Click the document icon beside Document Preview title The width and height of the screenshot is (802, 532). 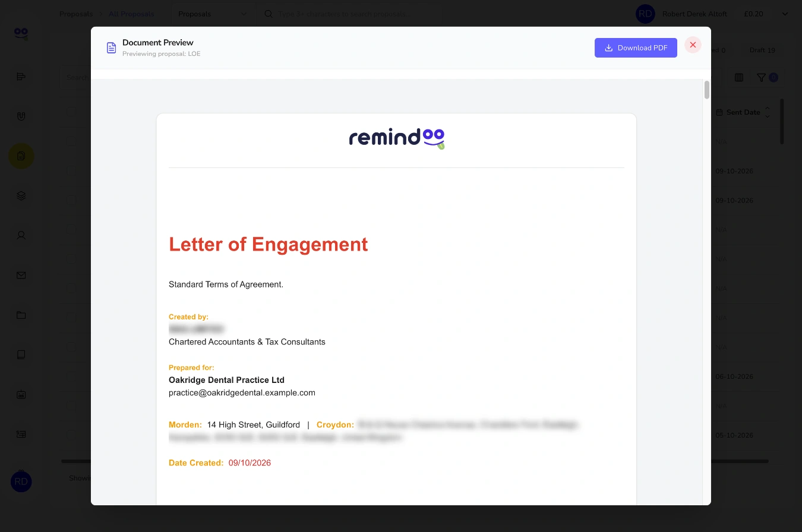pyautogui.click(x=111, y=48)
